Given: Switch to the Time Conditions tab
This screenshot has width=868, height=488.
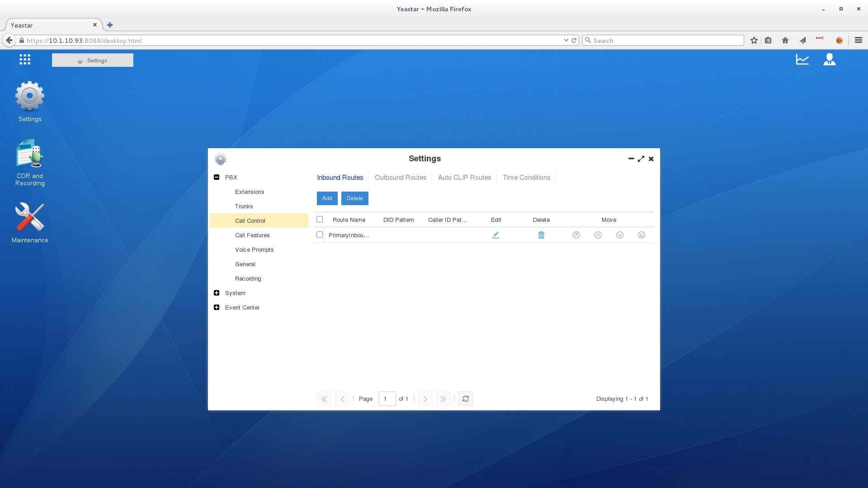Looking at the screenshot, I should pyautogui.click(x=526, y=178).
